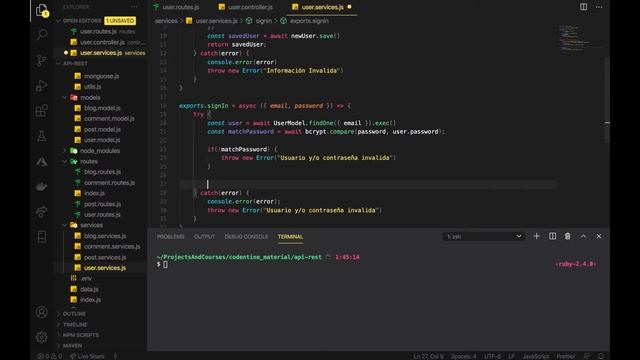Expand the NPM Scripts section
The image size is (640, 360).
point(80,335)
